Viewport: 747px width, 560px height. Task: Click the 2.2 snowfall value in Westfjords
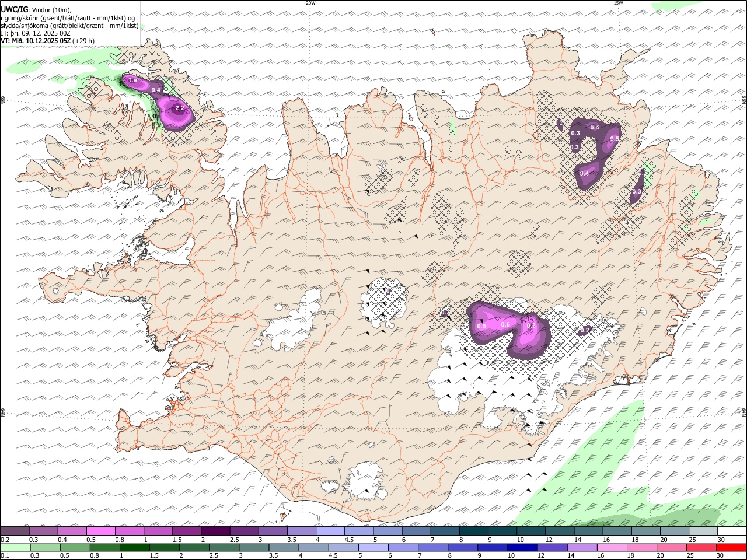coord(180,108)
